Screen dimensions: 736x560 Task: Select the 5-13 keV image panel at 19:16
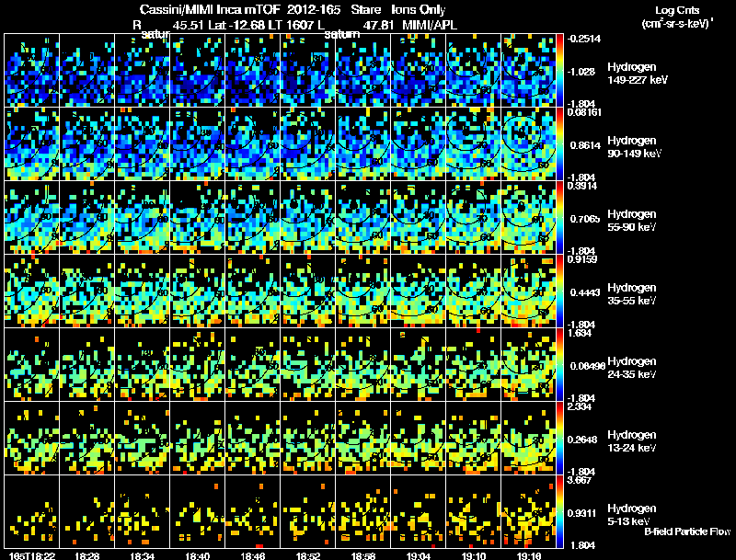[x=528, y=512]
